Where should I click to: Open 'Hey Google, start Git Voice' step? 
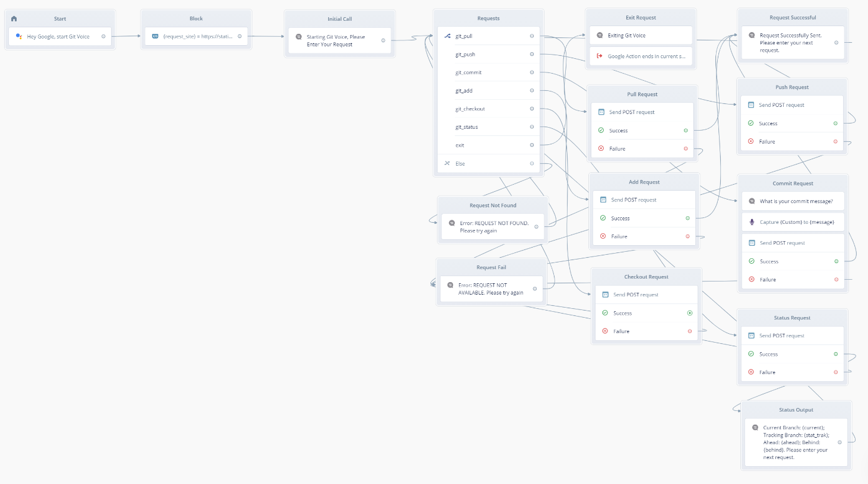point(60,37)
